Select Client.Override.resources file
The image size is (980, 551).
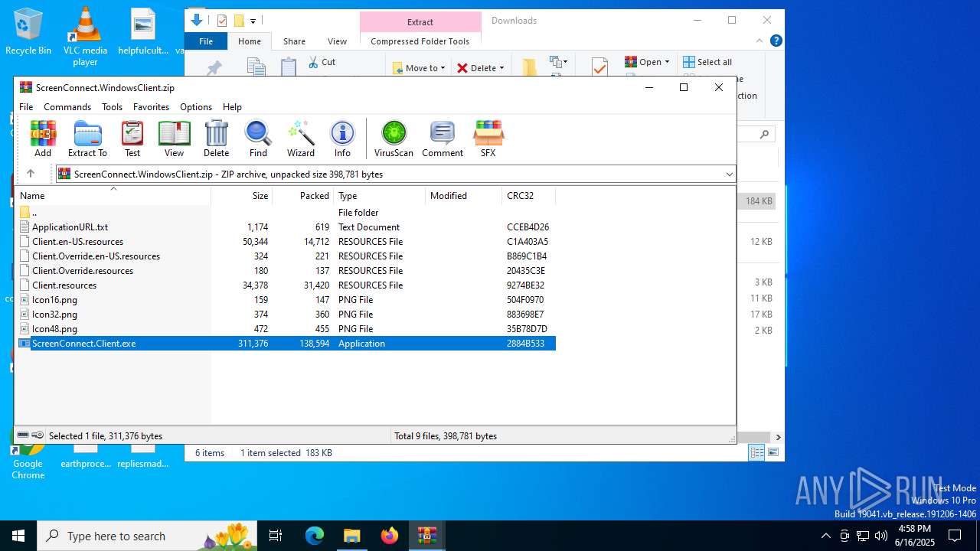[286, 271]
